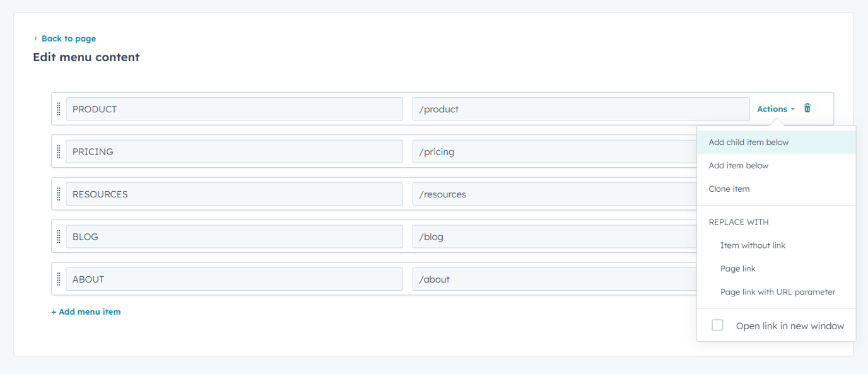Viewport: 868px width, 374px height.
Task: Click the plus icon beside 'Add menu item'
Action: point(53,312)
